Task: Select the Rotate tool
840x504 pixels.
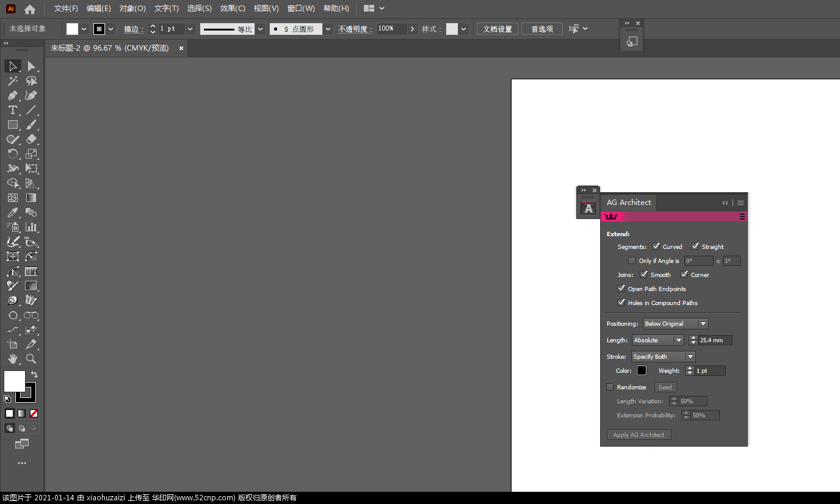Action: (x=12, y=154)
